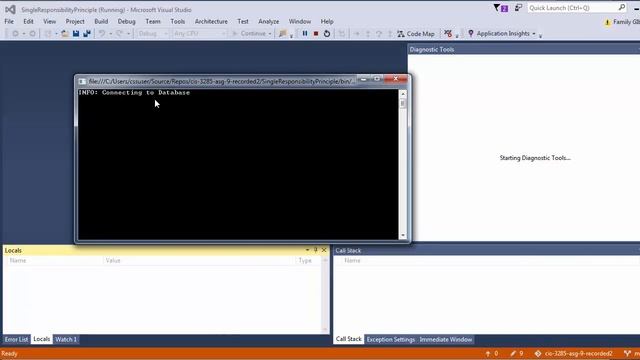This screenshot has width=640, height=360.
Task: Open the Locals panel window position dropdown
Action: pyautogui.click(x=307, y=250)
